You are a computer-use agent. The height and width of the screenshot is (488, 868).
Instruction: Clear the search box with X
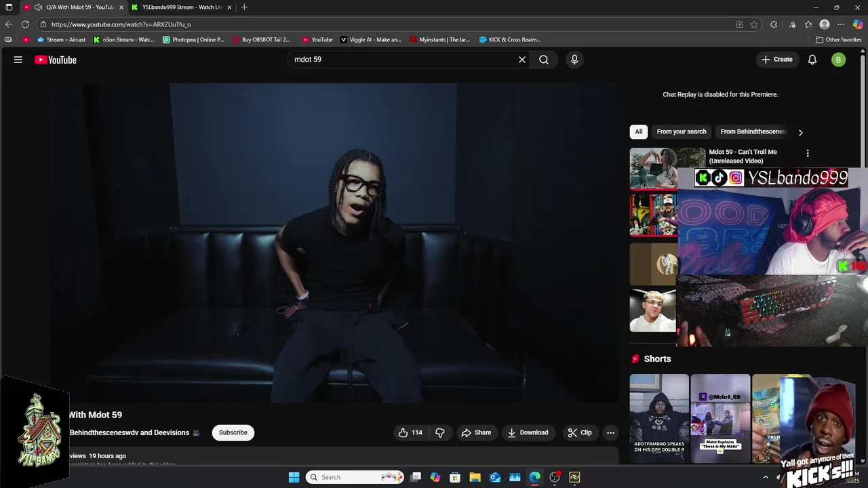[x=522, y=60]
